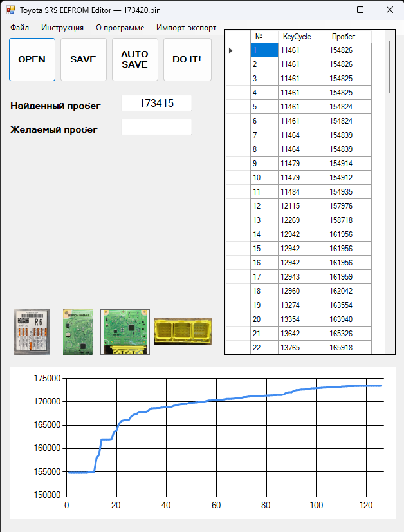This screenshot has width=404, height=532.
Task: Open the R6 label sticker thumbnail
Action: coord(32,332)
